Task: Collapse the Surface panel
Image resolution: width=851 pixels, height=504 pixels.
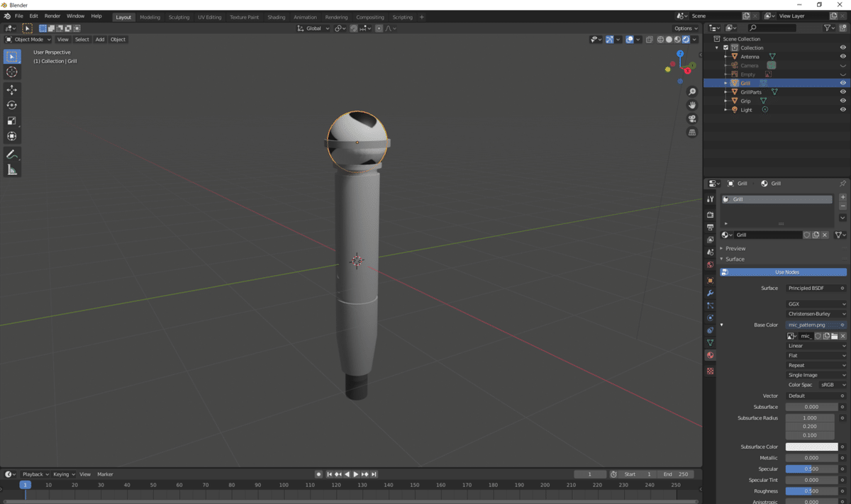Action: (x=735, y=259)
